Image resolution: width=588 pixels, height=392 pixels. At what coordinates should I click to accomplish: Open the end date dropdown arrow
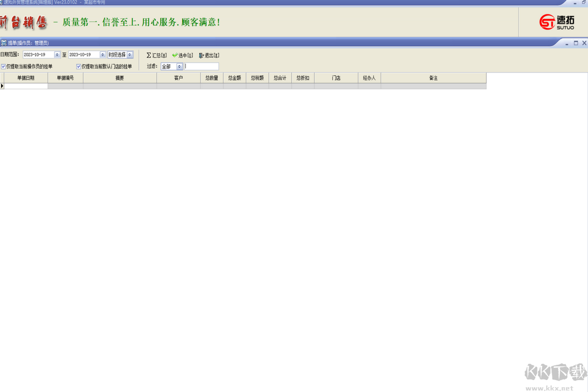(x=102, y=55)
